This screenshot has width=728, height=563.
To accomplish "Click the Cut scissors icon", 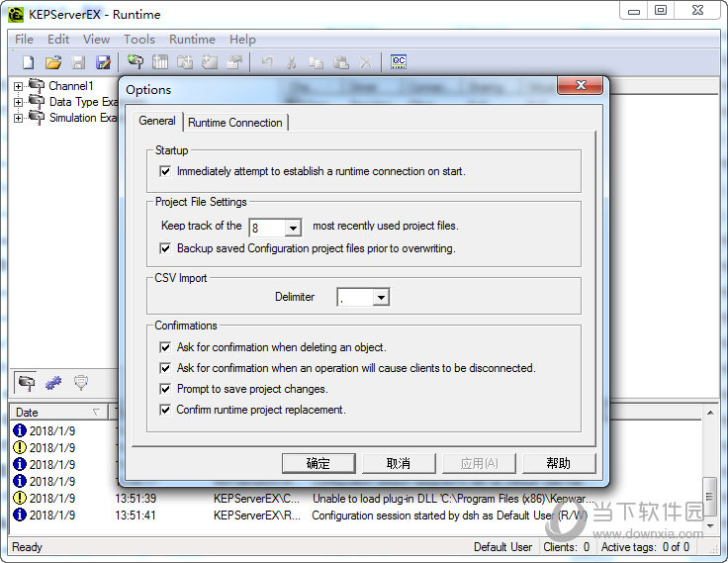I will pyautogui.click(x=292, y=62).
